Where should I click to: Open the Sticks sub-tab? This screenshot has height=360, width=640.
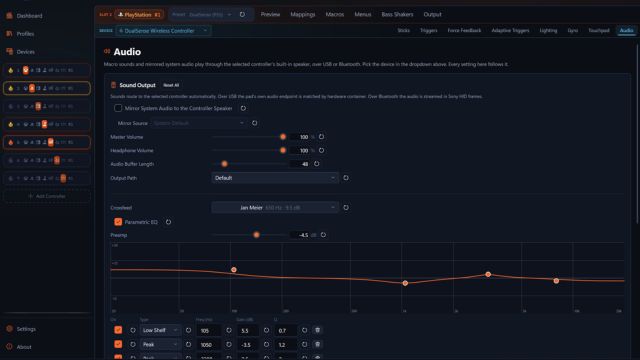coord(404,31)
